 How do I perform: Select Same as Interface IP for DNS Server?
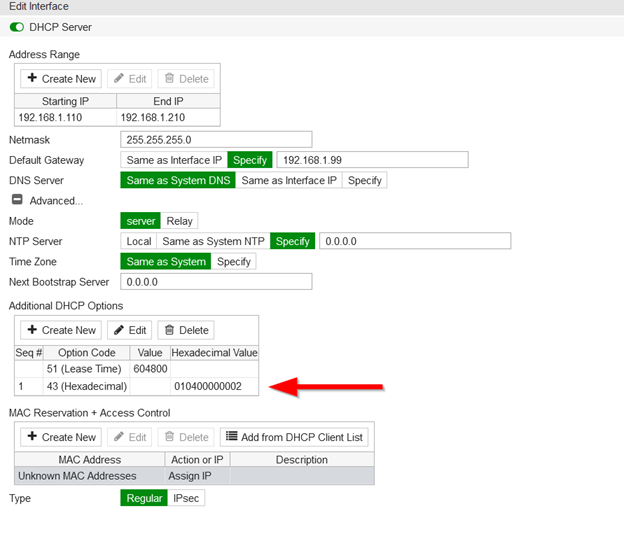point(289,180)
